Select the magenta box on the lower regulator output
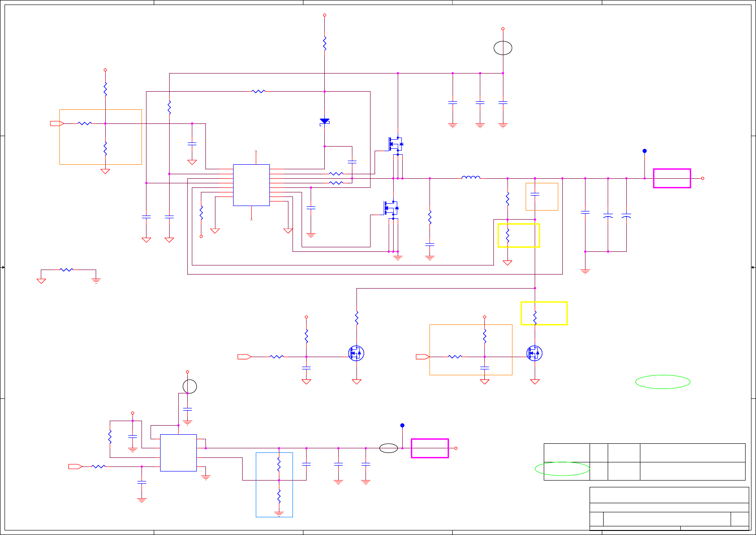 [430, 448]
